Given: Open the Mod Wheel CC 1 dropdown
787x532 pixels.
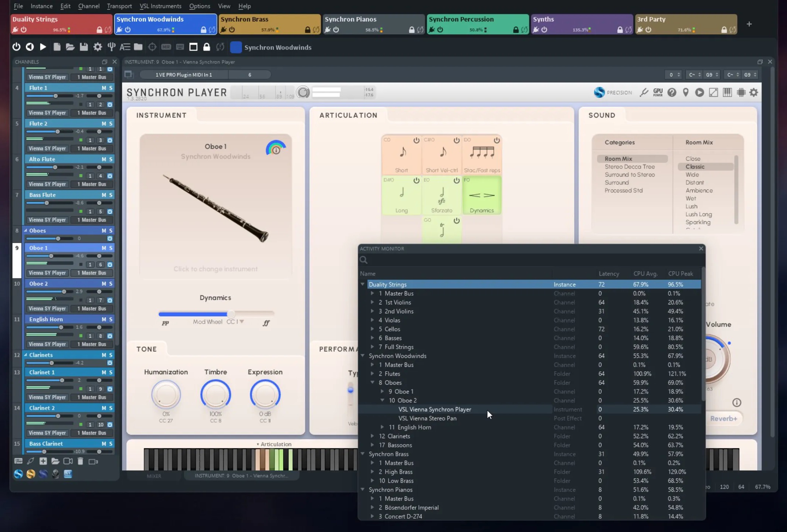Looking at the screenshot, I should (x=241, y=322).
